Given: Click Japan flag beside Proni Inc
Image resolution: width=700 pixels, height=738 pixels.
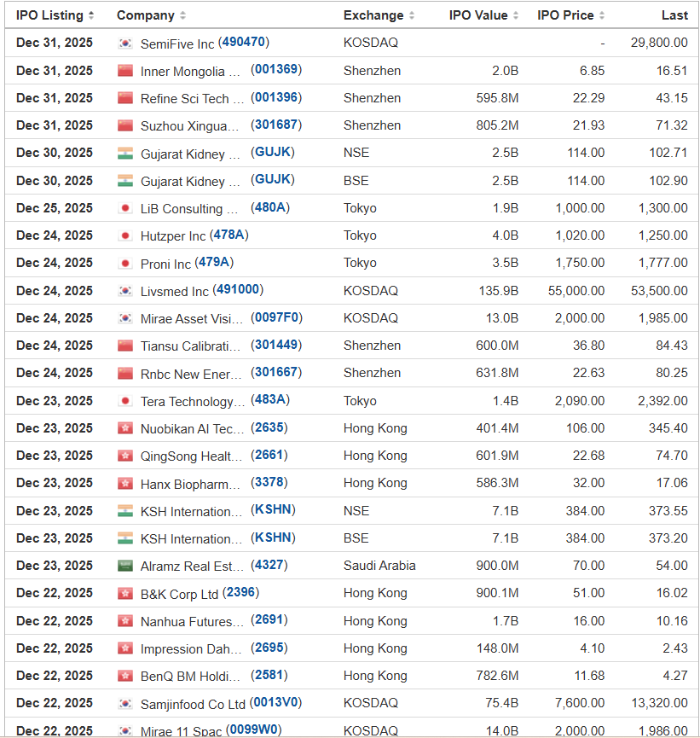Looking at the screenshot, I should (125, 263).
